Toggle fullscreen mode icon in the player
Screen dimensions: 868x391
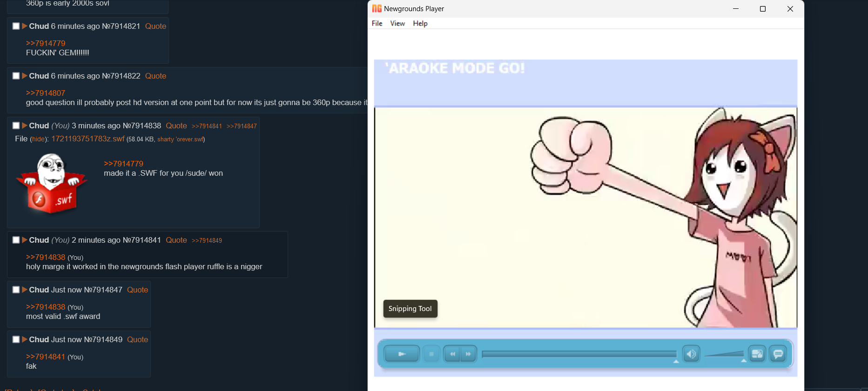pos(757,354)
